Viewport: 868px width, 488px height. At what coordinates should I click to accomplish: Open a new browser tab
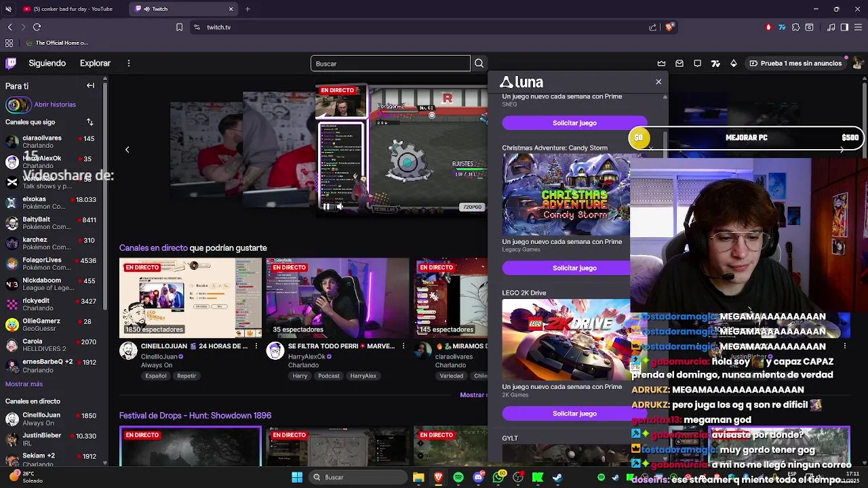coord(248,9)
